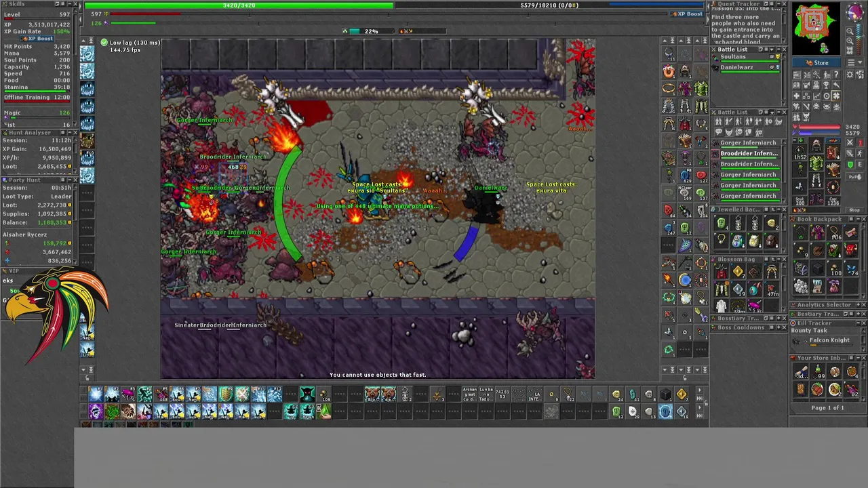The image size is (868, 488).
Task: Click the helmet equipment slot
Action: coord(816,146)
